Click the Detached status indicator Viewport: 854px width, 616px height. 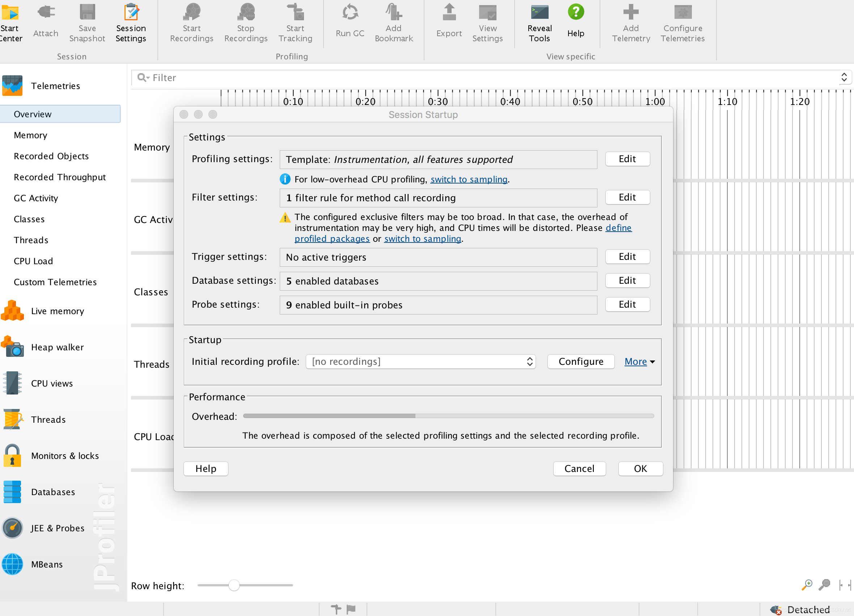tap(800, 609)
